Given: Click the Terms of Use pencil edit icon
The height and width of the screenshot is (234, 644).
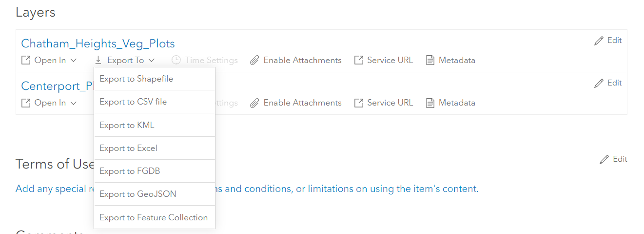Looking at the screenshot, I should click(605, 159).
